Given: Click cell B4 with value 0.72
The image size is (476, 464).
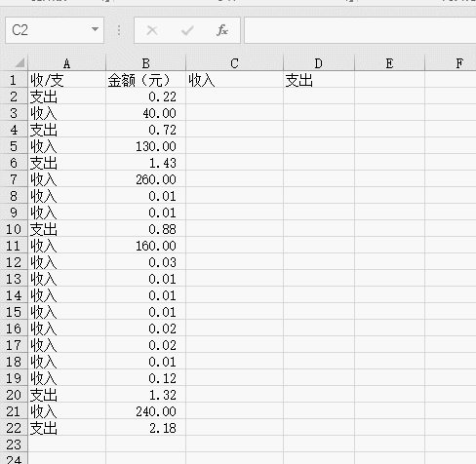Looking at the screenshot, I should pyautogui.click(x=145, y=130).
